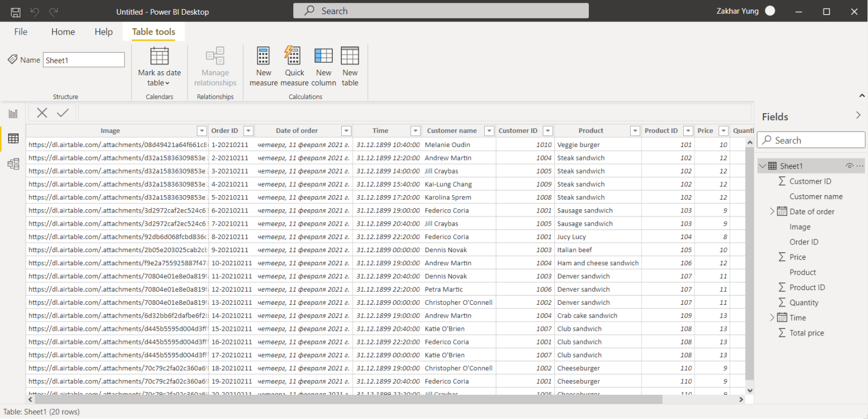Image resolution: width=868 pixels, height=419 pixels.
Task: Toggle visibility of the Sheet1 table
Action: point(849,165)
